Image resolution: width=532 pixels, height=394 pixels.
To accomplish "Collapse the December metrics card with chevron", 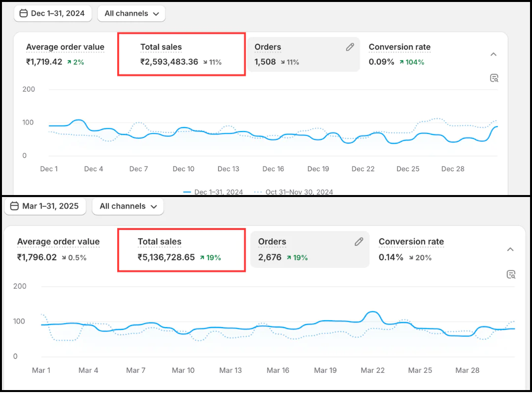I will pyautogui.click(x=494, y=54).
